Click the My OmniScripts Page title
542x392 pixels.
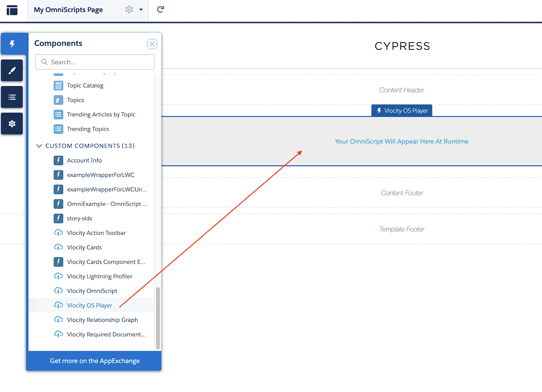tap(68, 10)
